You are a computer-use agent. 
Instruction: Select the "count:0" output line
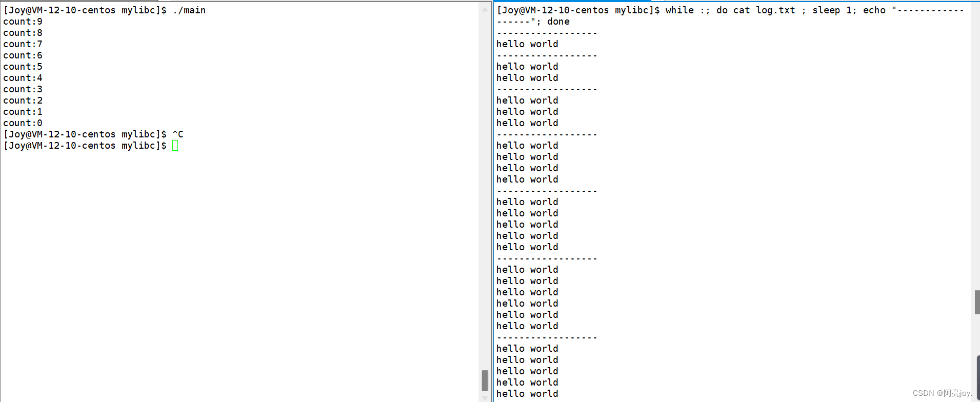23,123
